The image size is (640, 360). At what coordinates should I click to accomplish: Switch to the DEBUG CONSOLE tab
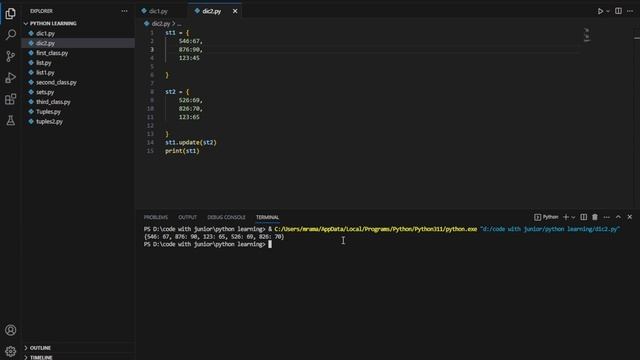coord(226,217)
